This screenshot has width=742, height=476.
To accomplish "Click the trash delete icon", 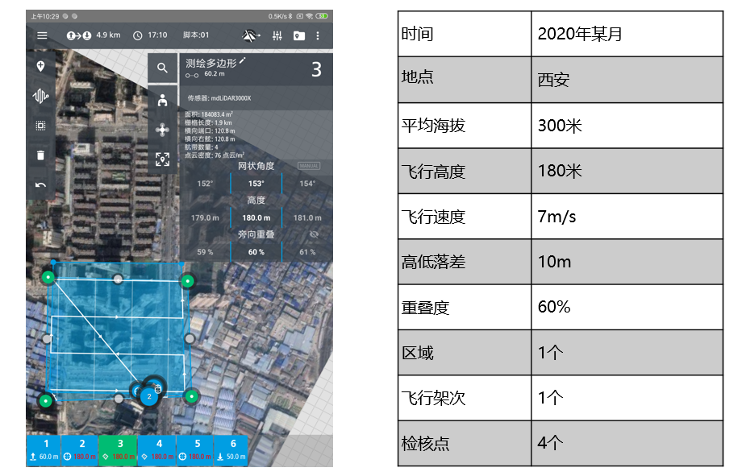I will 41,156.
